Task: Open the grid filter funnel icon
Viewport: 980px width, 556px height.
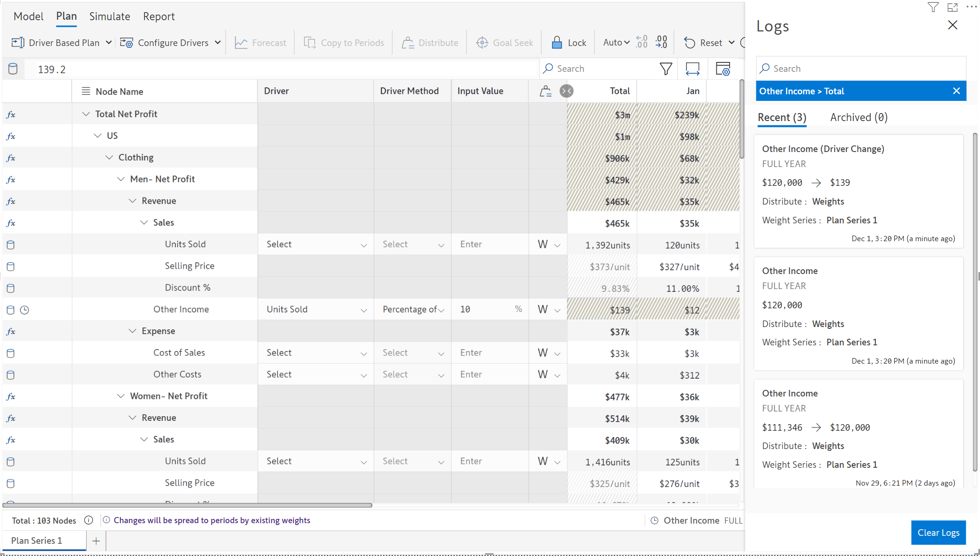Action: [x=666, y=69]
